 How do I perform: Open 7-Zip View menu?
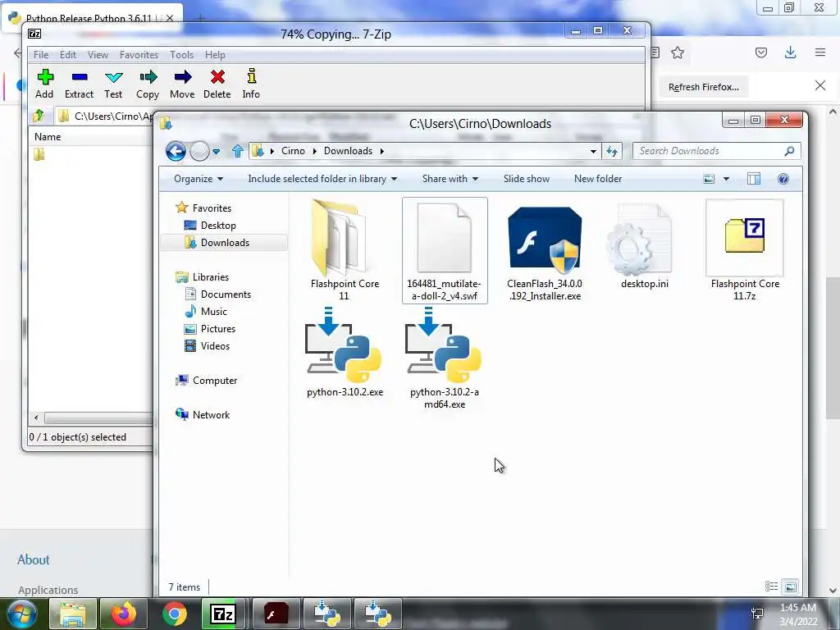[98, 55]
